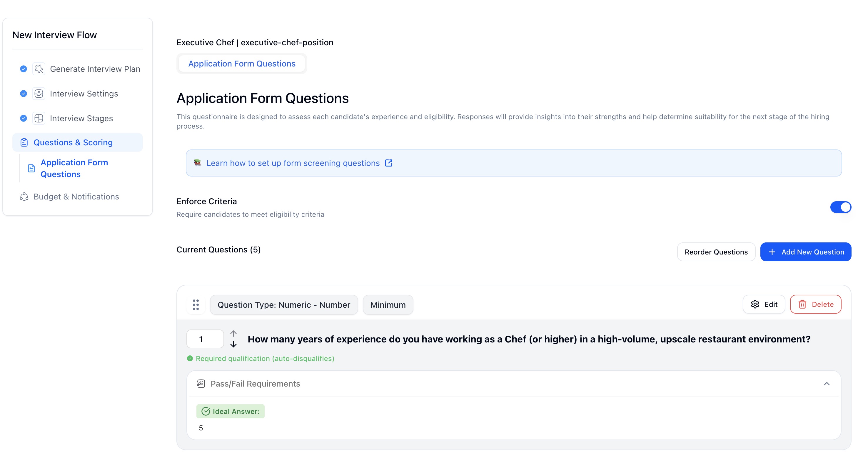Click the Interview Settings icon
Screen dimensions: 868x456
pyautogui.click(x=39, y=94)
